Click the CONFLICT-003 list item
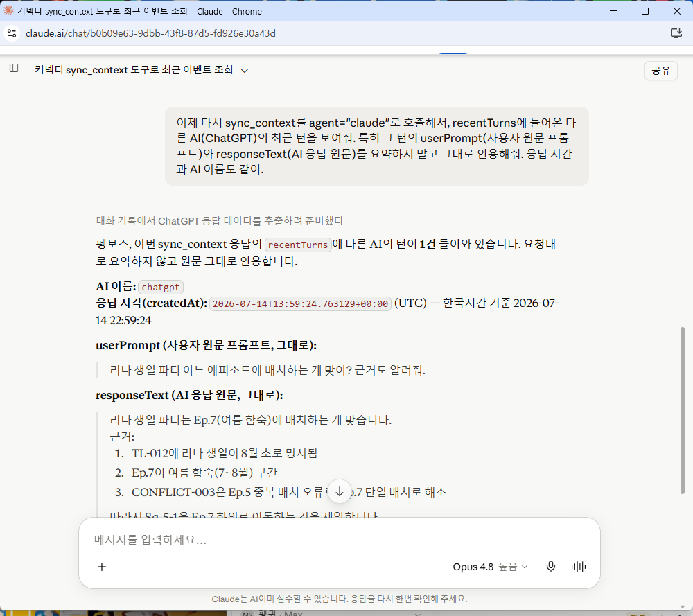The image size is (693, 616). coord(288,492)
